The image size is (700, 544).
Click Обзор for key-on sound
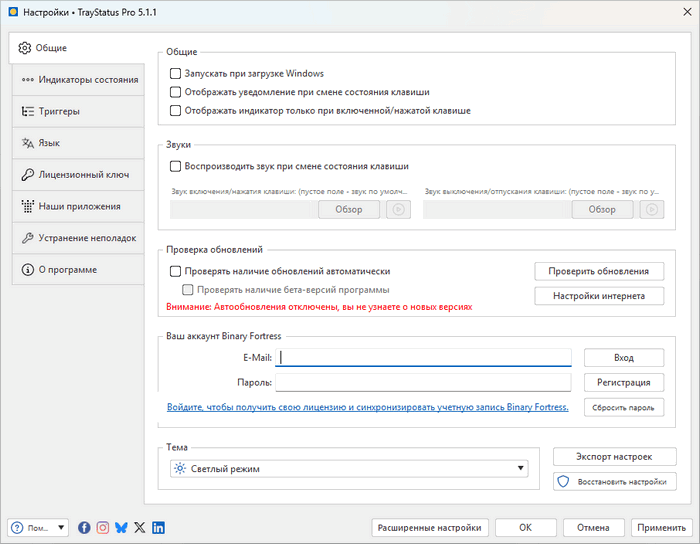pyautogui.click(x=349, y=209)
